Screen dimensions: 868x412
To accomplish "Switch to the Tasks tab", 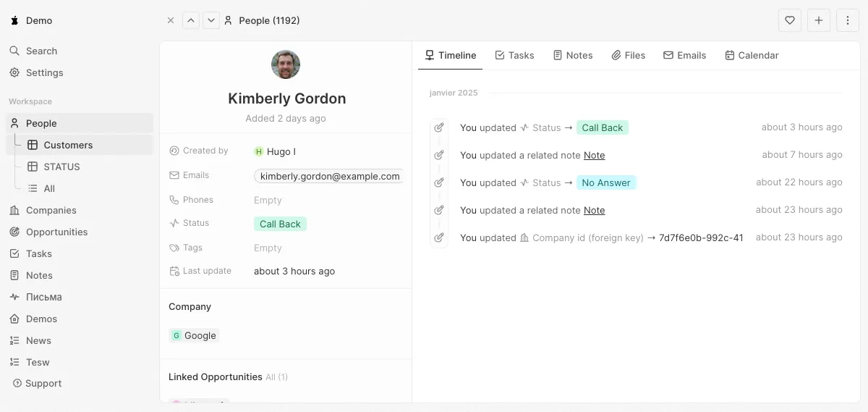I will pos(514,55).
